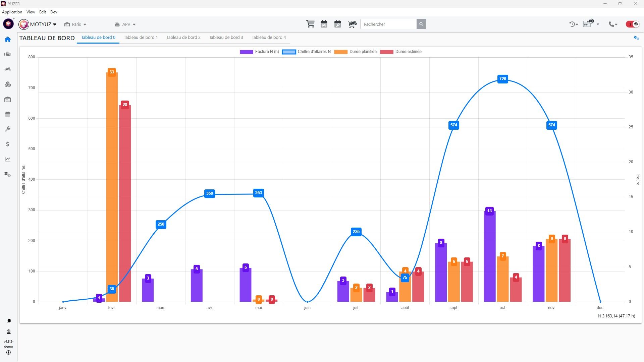
Task: Open the dashboard settings gears icon
Action: pyautogui.click(x=636, y=38)
